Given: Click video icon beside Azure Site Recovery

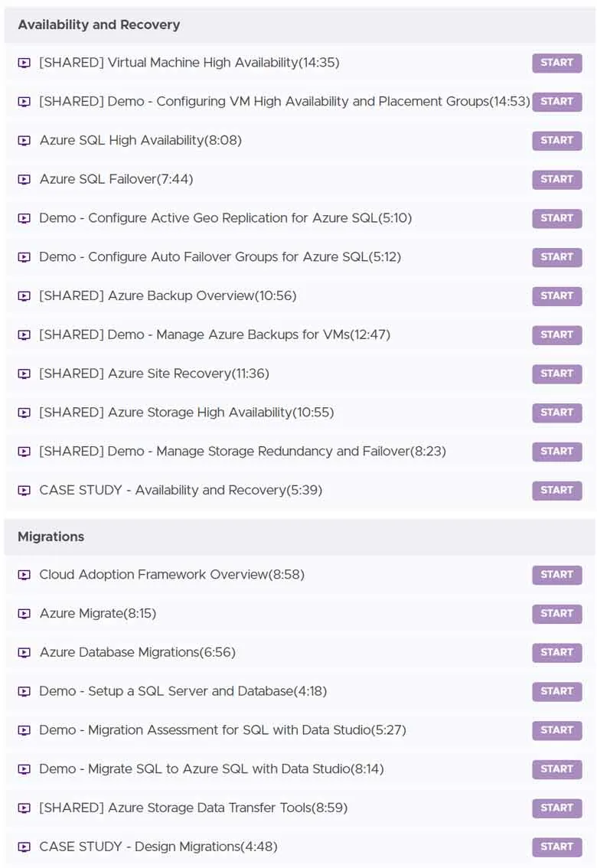Looking at the screenshot, I should (x=24, y=374).
